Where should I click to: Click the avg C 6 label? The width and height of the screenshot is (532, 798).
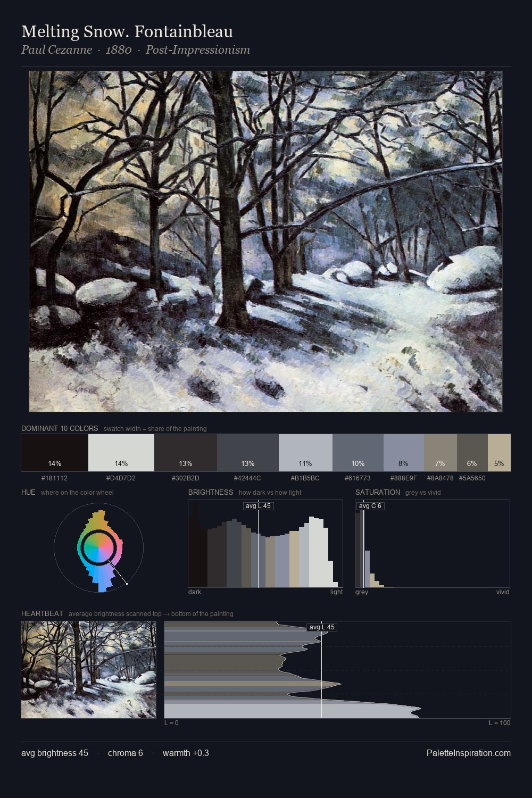370,506
